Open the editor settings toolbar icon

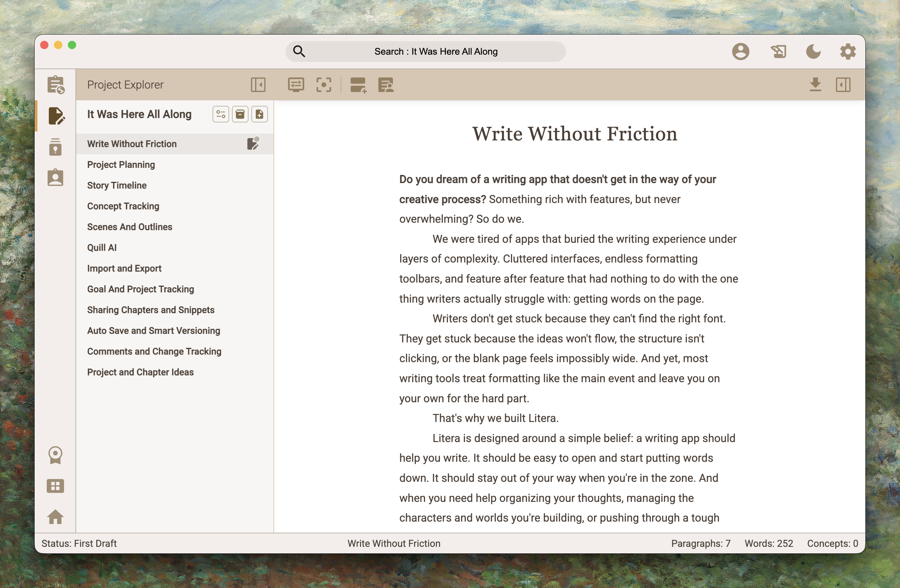[x=296, y=85]
